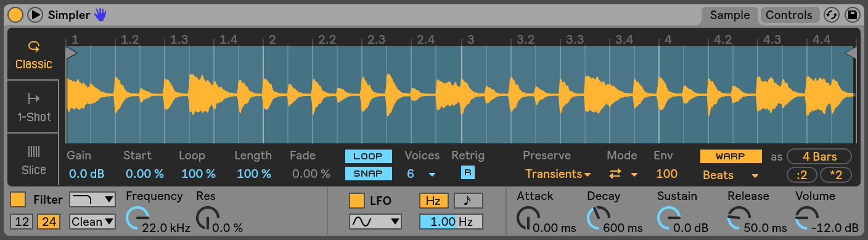This screenshot has width=868, height=240.
Task: Open the Beats warp mode dropdown
Action: [731, 175]
